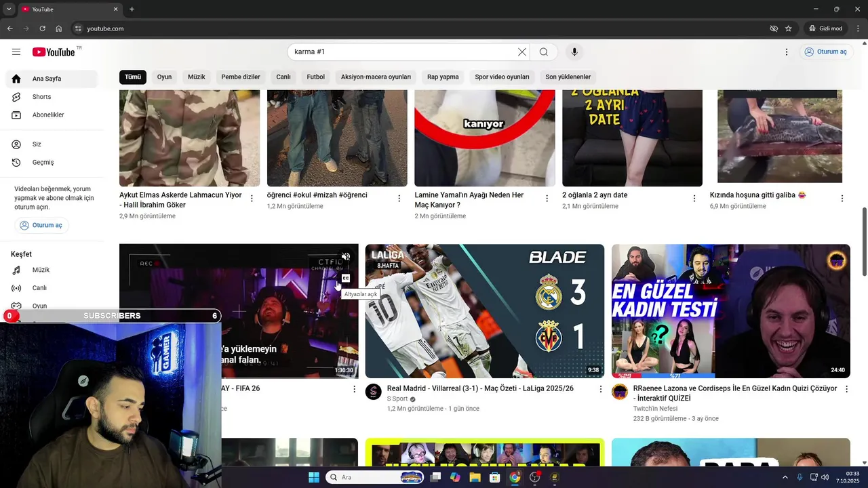Open options for öğrenci #okul short
The image size is (868, 488).
[x=399, y=199]
